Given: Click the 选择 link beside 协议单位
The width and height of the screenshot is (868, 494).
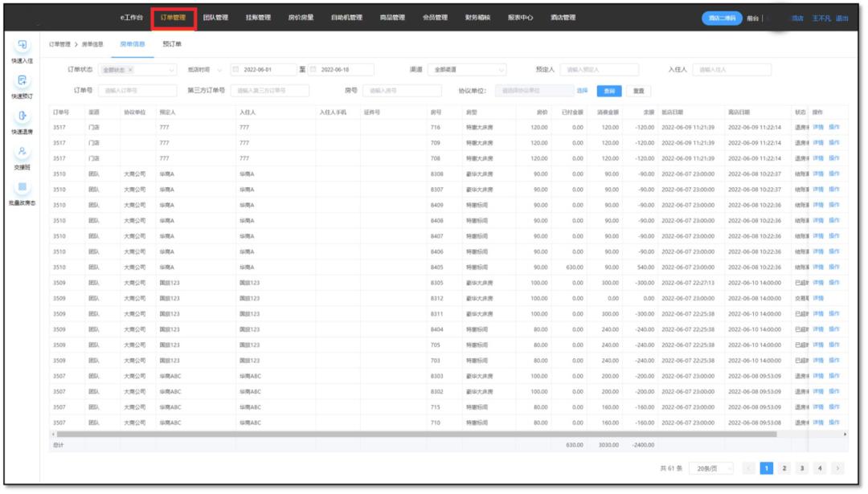Looking at the screenshot, I should [x=582, y=91].
